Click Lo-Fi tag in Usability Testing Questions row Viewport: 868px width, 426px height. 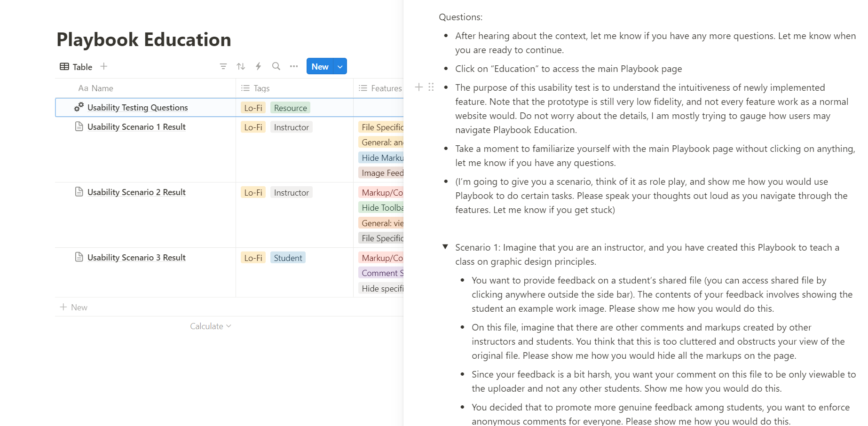pos(253,108)
